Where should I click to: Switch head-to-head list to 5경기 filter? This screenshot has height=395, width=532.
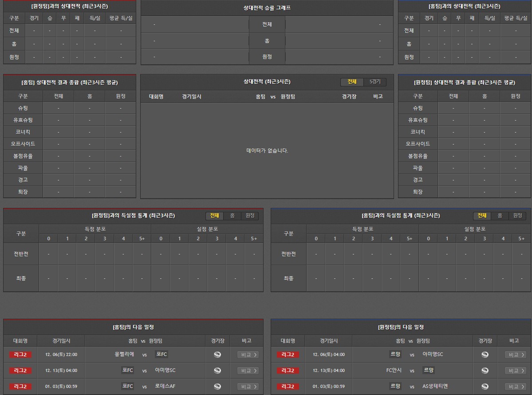click(375, 82)
